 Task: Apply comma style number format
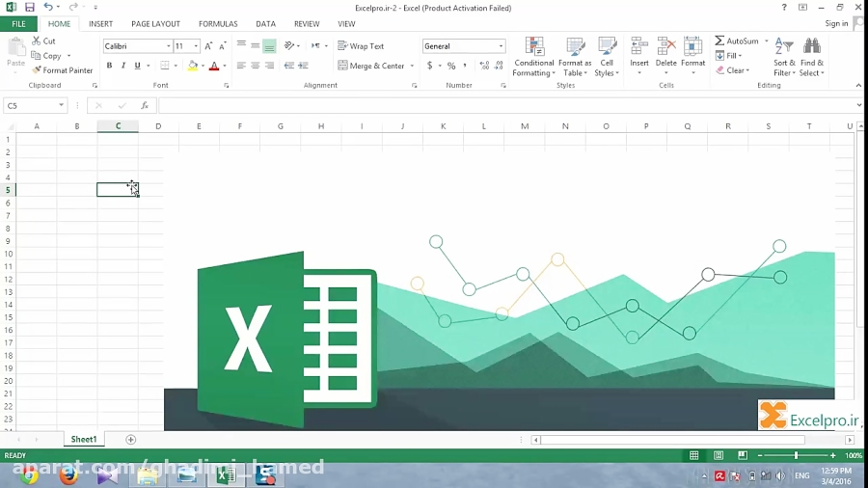pos(465,66)
